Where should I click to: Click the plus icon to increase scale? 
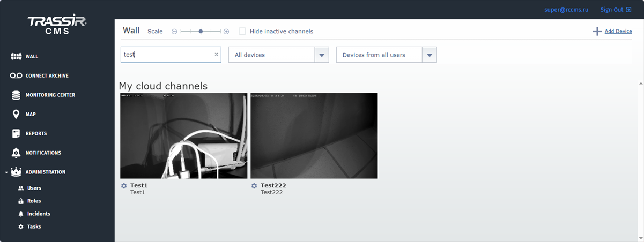point(226,32)
